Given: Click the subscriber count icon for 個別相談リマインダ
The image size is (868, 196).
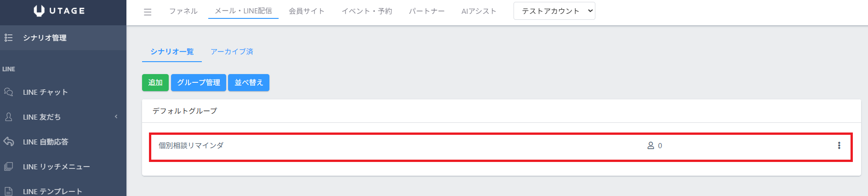Looking at the screenshot, I should [x=651, y=145].
